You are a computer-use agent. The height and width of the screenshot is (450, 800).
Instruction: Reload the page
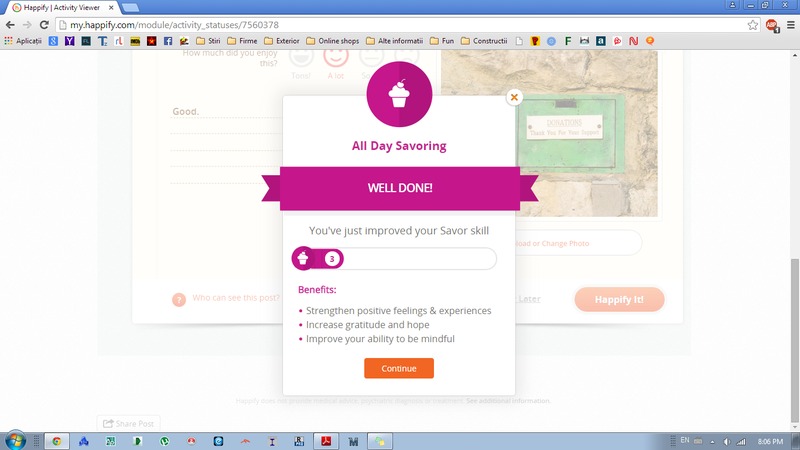(x=44, y=24)
